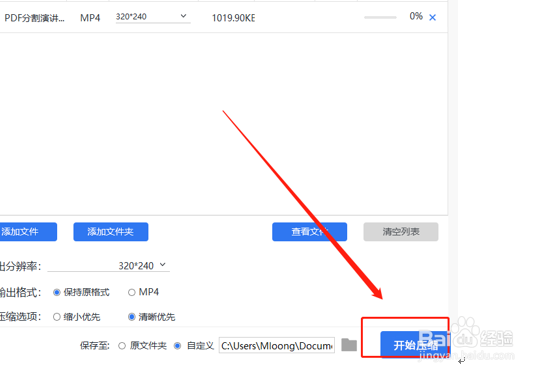Click the 清空列表 button
546x375 pixels.
coord(401,232)
